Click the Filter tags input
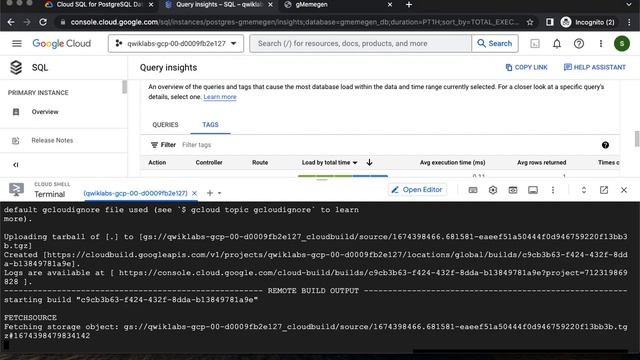 point(196,145)
